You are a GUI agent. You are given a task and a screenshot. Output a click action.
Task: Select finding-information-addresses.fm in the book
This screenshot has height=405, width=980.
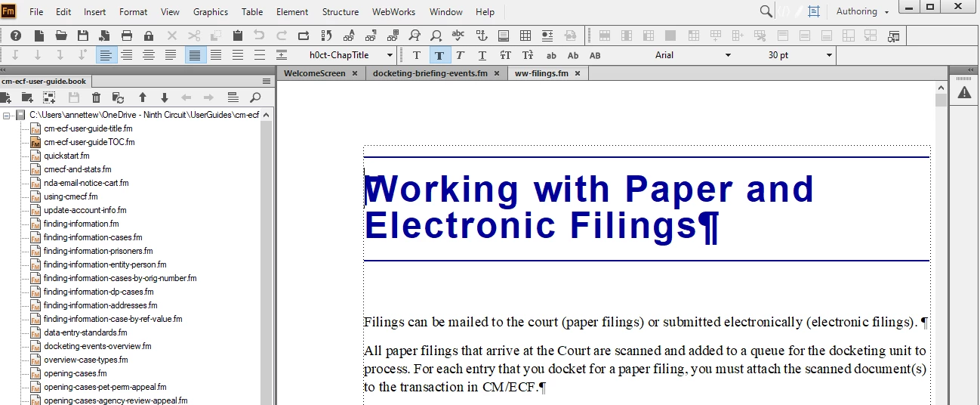pos(100,305)
